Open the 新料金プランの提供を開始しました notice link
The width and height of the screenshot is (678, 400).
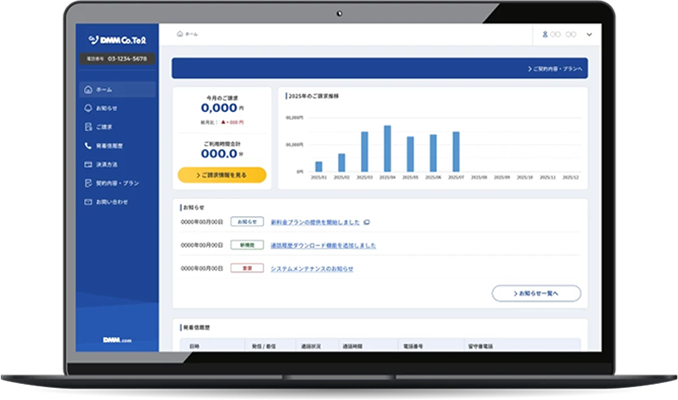pos(315,222)
